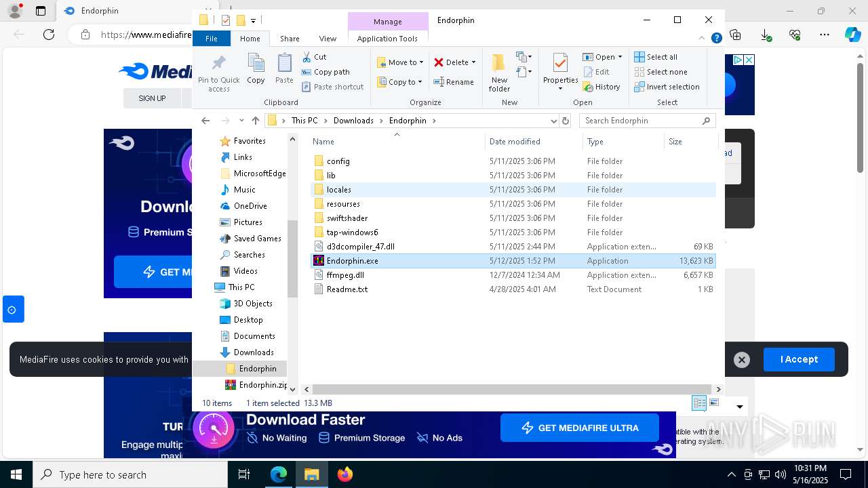
Task: Open the File tab menu
Action: coord(212,39)
